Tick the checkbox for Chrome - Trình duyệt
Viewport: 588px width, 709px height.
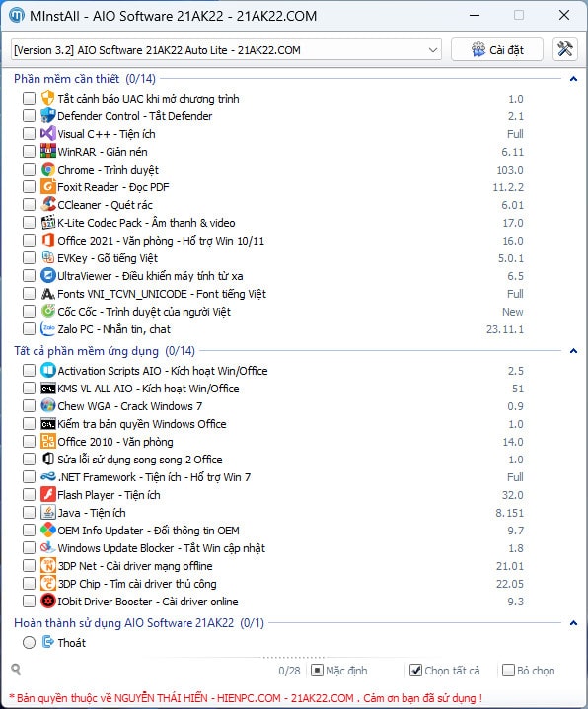pos(29,169)
